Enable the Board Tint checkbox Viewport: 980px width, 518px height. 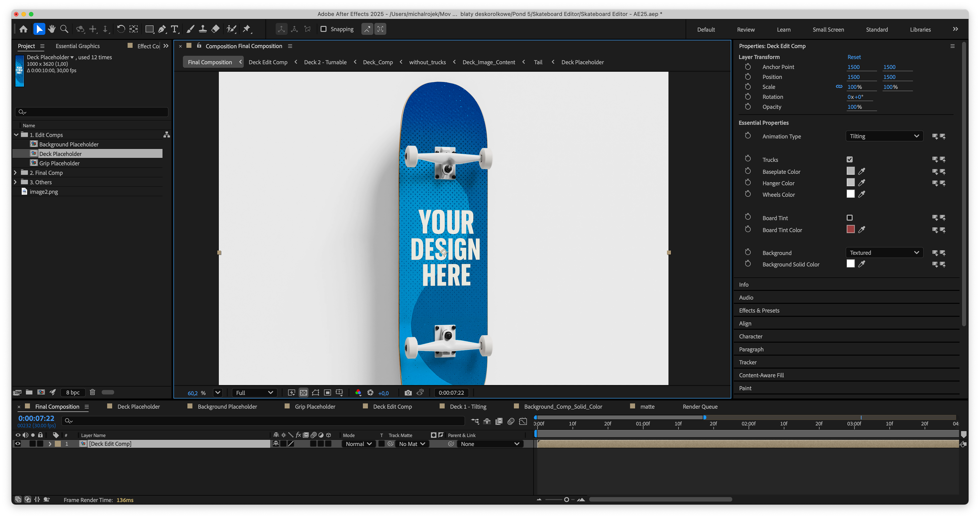click(x=850, y=218)
